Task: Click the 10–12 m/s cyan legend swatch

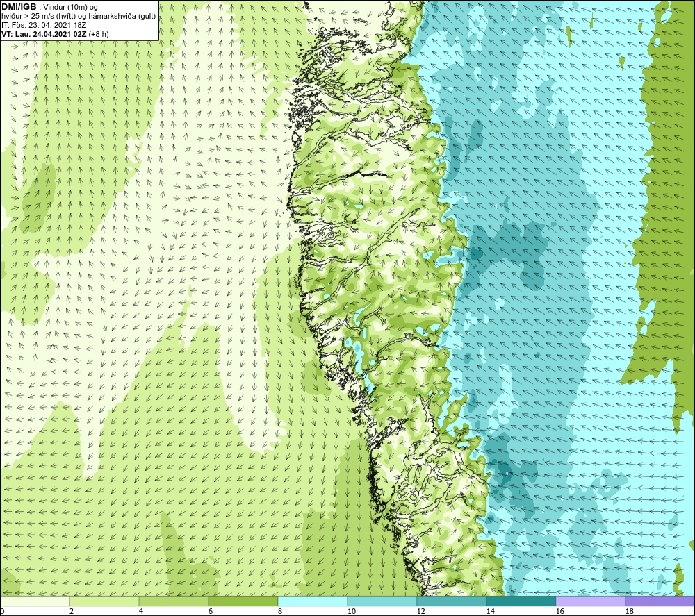Action: click(x=382, y=601)
